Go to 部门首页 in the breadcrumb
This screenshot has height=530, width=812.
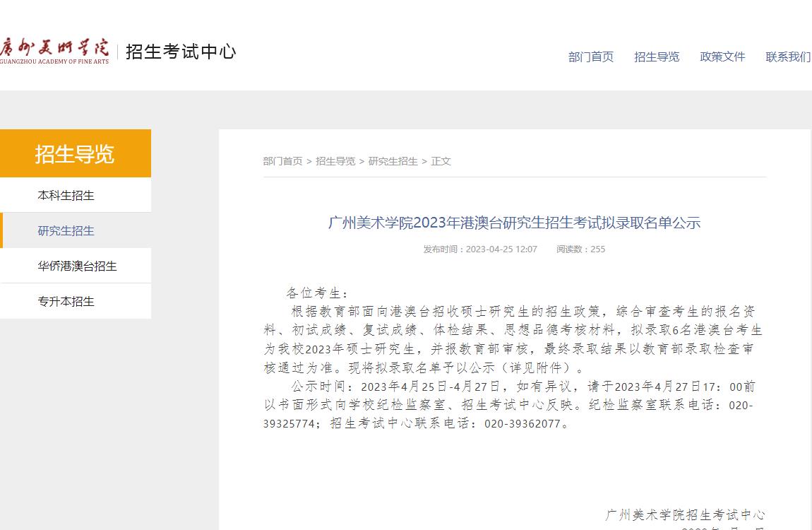[x=282, y=161]
